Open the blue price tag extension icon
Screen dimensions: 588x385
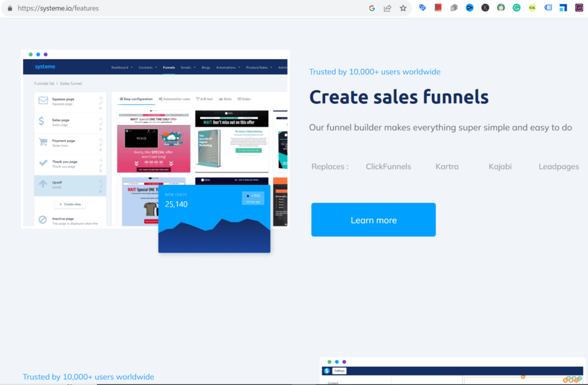(423, 8)
